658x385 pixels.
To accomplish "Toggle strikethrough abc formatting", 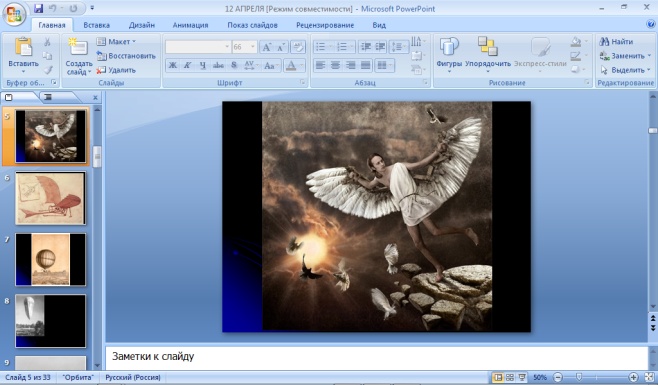I will click(218, 65).
